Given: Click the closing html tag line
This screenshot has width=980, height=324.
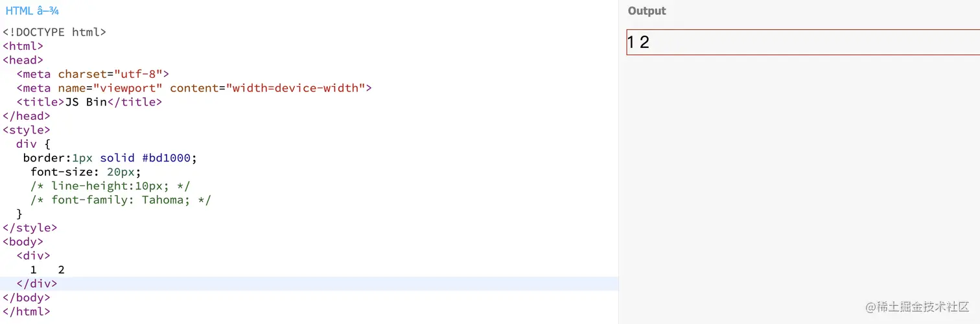Looking at the screenshot, I should tap(26, 312).
